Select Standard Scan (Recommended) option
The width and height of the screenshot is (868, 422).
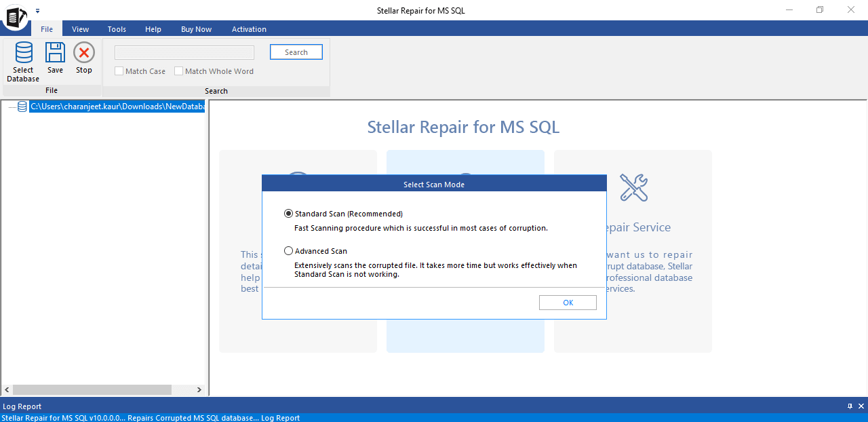tap(343, 214)
